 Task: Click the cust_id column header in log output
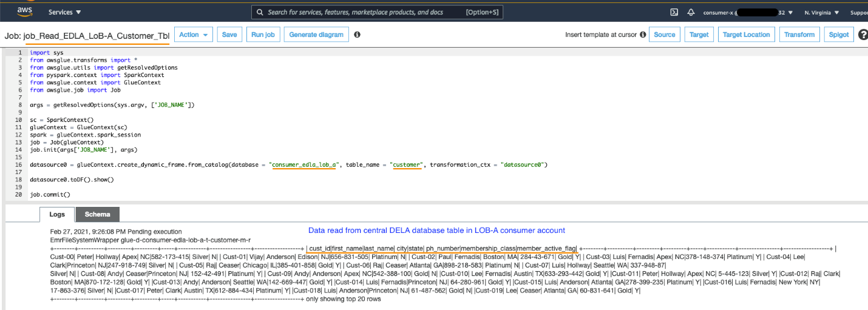point(320,248)
